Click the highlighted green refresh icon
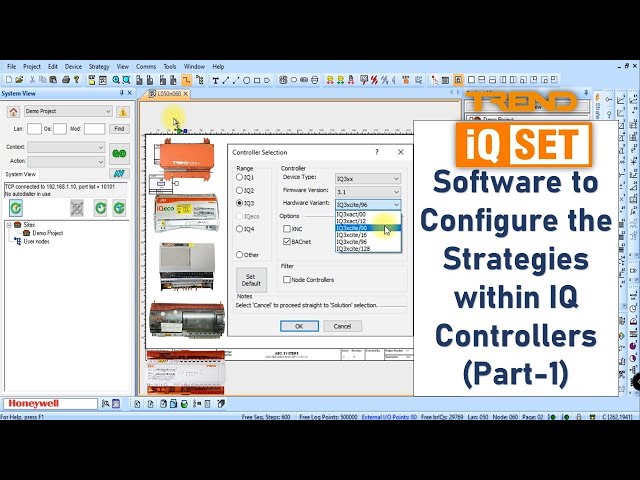 (x=16, y=208)
